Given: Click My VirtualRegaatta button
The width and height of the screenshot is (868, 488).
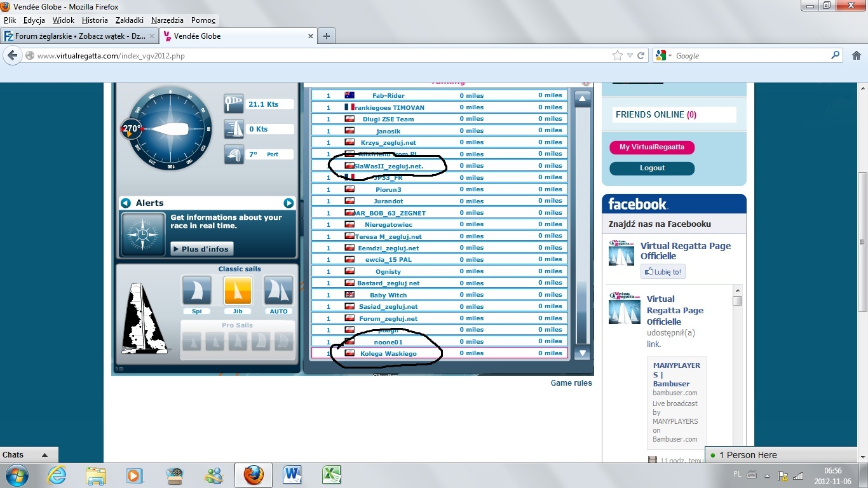Looking at the screenshot, I should 652,147.
